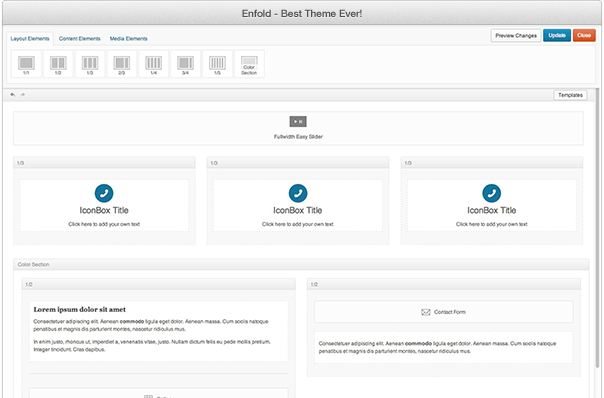Select the Layout Elements tab
604x398 pixels.
click(30, 39)
